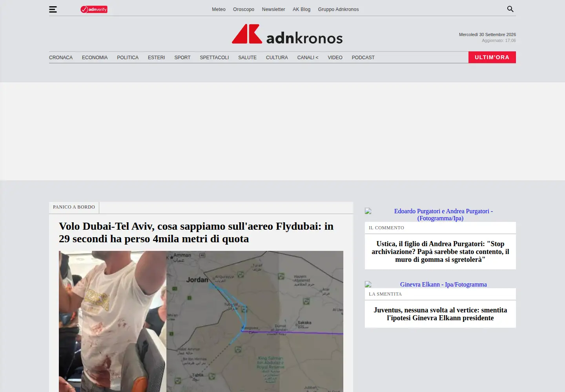This screenshot has height=392, width=565.
Task: Open the Flydubai flight map photo
Action: coord(201,321)
